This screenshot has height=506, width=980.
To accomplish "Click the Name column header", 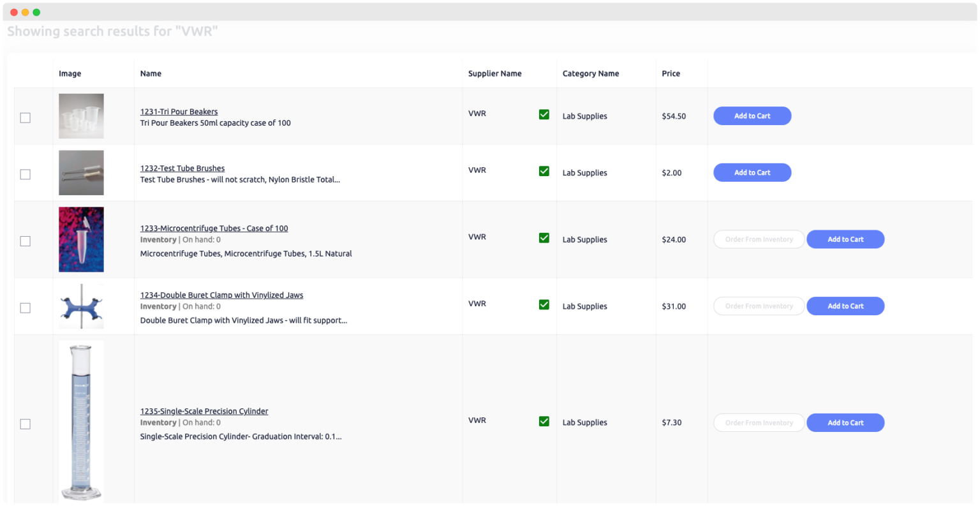I will click(x=151, y=73).
